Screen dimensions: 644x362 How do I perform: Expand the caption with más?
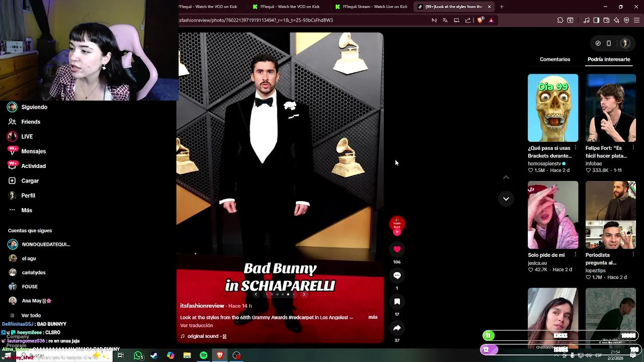click(x=373, y=317)
